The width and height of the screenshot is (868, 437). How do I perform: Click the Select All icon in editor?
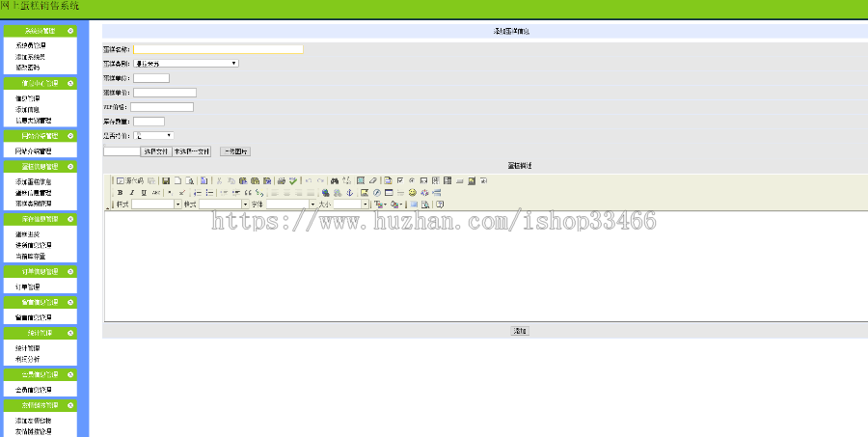(361, 180)
